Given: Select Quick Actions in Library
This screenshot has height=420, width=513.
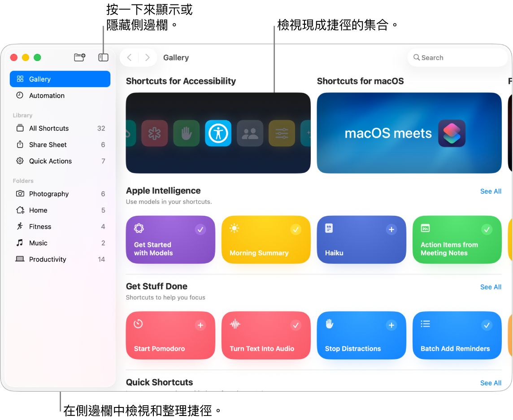Looking at the screenshot, I should point(60,161).
